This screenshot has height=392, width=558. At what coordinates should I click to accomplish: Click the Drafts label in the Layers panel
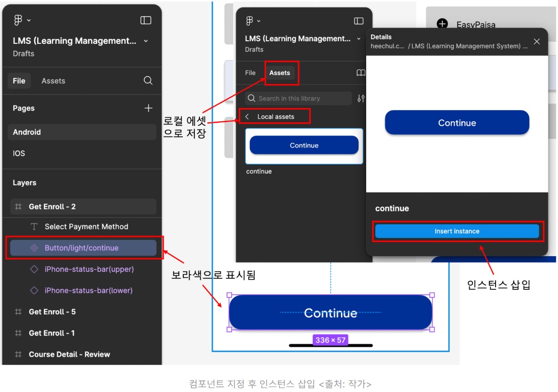click(x=24, y=54)
